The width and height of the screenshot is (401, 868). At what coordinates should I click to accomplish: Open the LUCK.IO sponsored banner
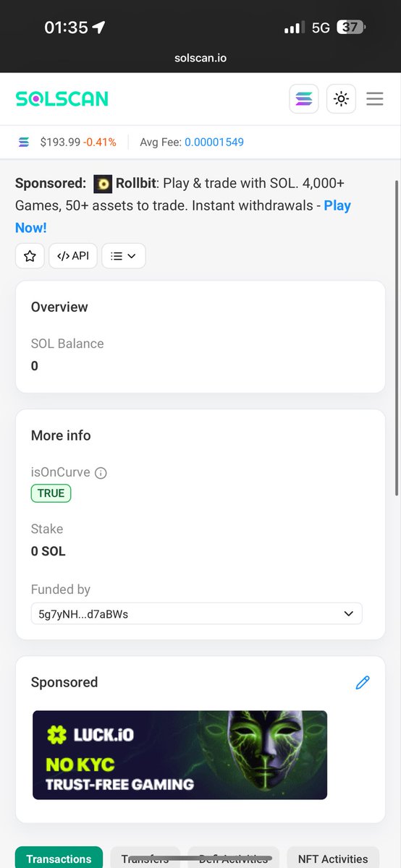(180, 754)
